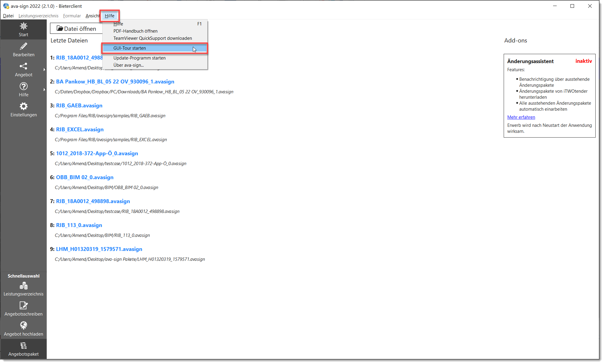Click the Änderungsassistent heading

tap(530, 61)
